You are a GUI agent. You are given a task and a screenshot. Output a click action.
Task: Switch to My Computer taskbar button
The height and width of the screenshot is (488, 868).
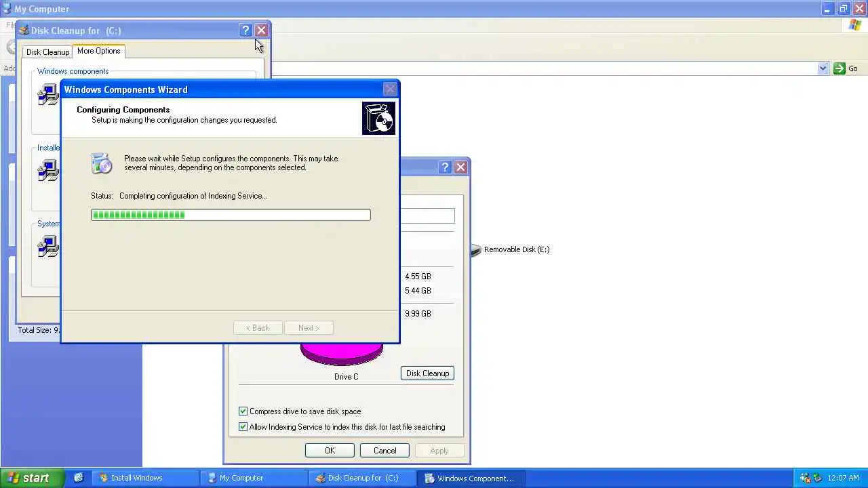(254, 478)
